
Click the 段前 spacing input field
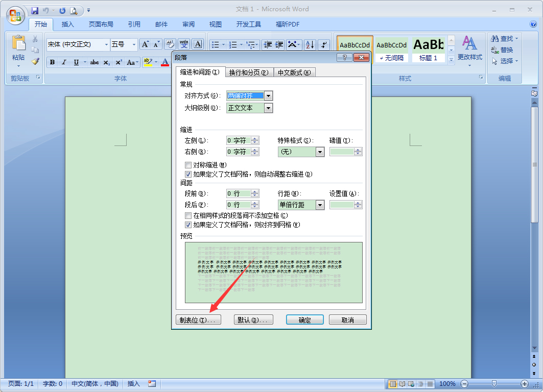tap(239, 193)
